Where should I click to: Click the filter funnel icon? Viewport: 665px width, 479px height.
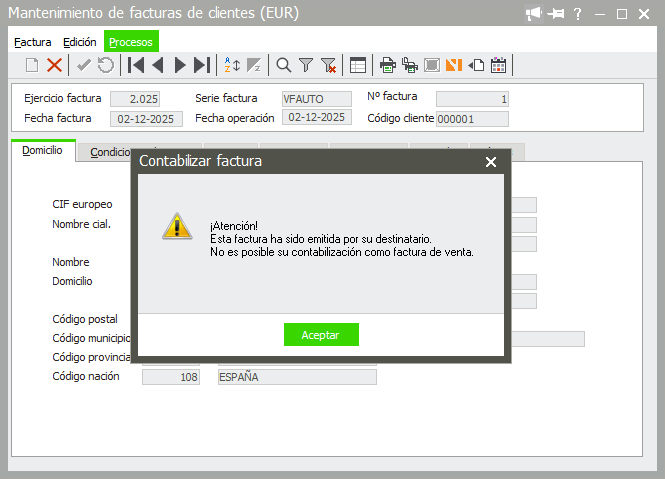click(x=306, y=65)
